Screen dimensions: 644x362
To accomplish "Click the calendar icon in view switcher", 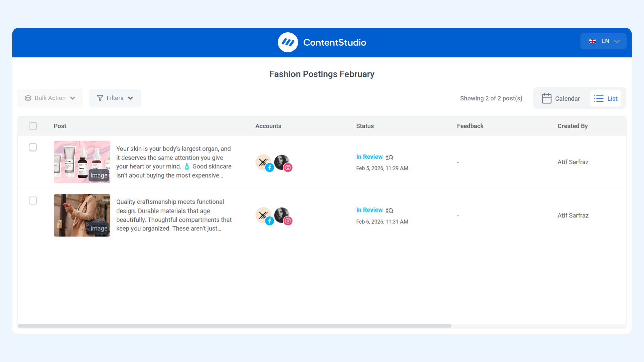I will [x=546, y=98].
